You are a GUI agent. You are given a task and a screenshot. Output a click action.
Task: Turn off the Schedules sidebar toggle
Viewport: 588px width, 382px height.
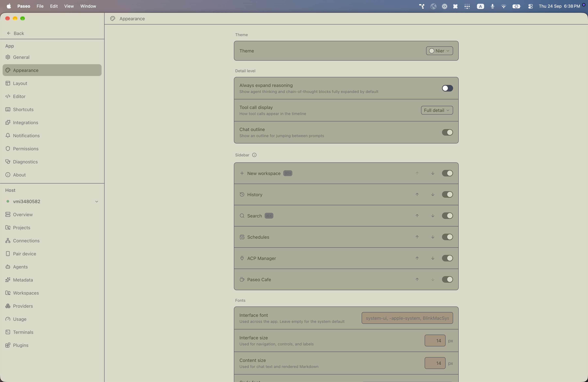click(447, 237)
